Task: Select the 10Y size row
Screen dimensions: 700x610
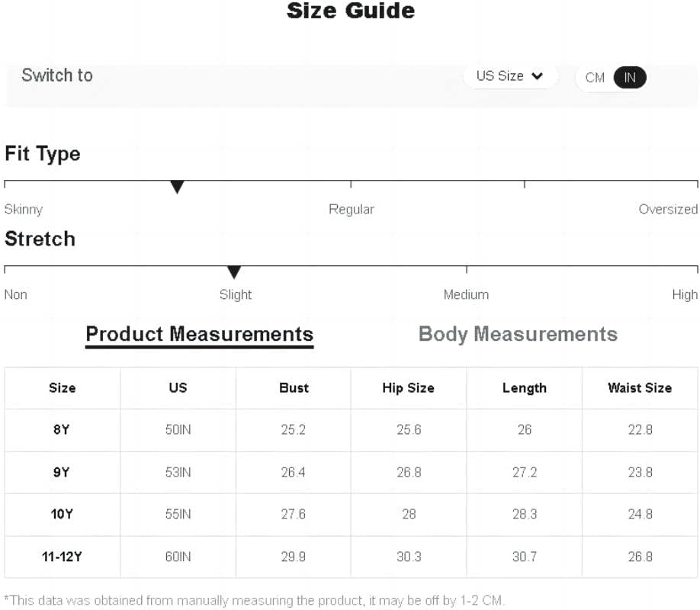Action: [x=351, y=515]
